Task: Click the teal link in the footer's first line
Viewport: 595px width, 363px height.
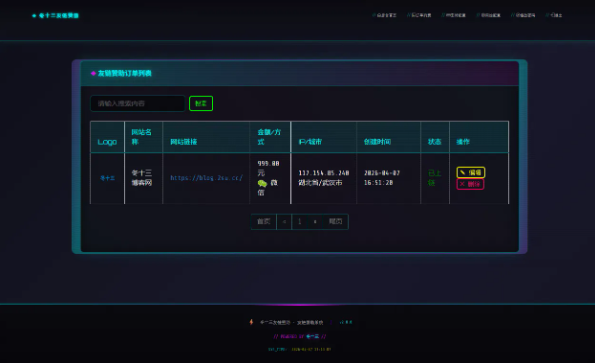Action: 346,322
